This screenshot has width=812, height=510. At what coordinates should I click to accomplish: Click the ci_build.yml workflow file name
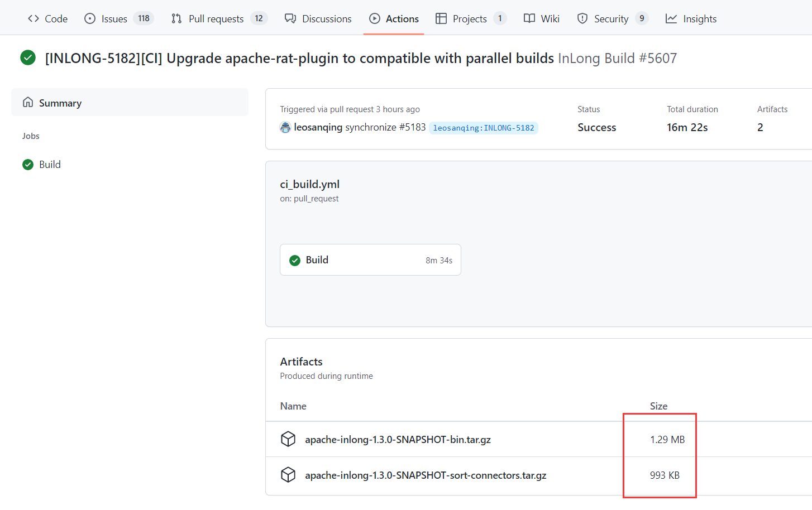point(309,184)
